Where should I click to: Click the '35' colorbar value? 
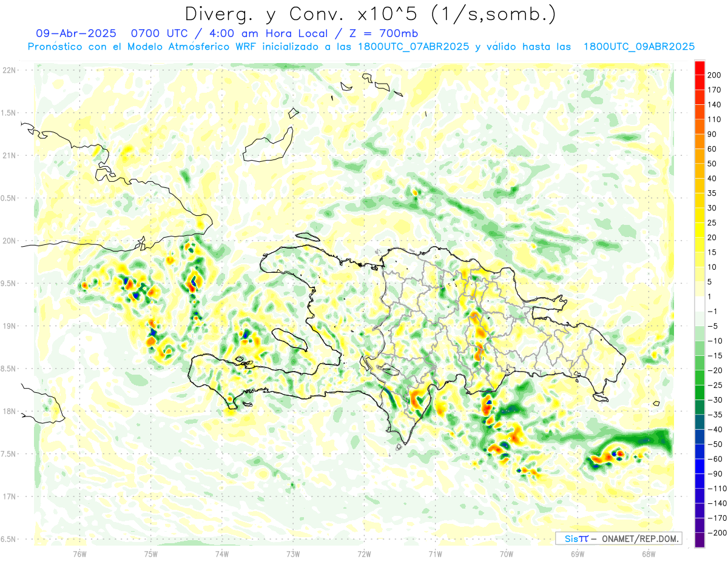[x=712, y=193]
